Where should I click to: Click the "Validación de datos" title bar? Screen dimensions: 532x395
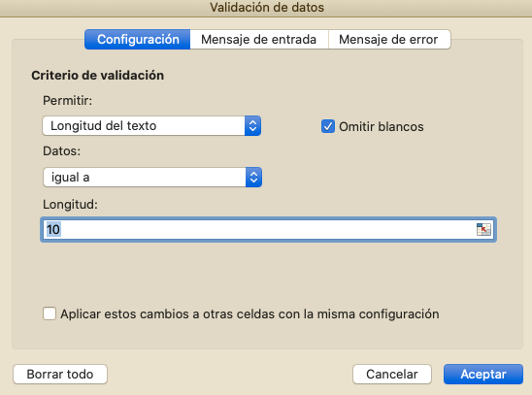[267, 8]
